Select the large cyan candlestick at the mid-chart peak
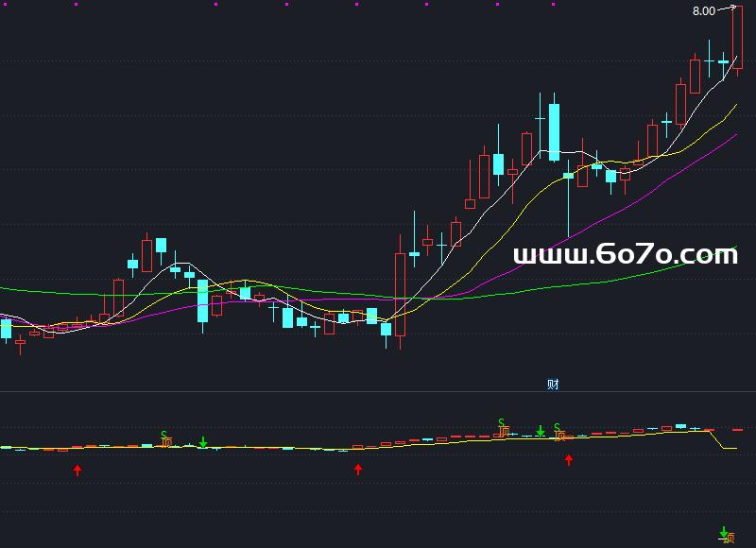The image size is (756, 548). coord(554,132)
